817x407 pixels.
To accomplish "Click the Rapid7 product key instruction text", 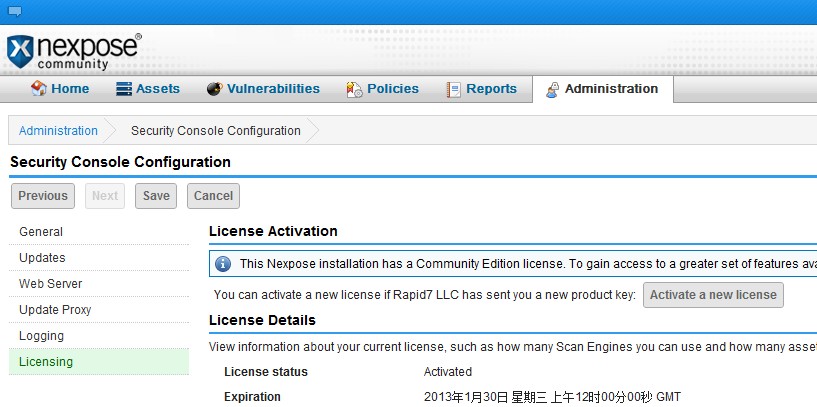I will point(425,295).
